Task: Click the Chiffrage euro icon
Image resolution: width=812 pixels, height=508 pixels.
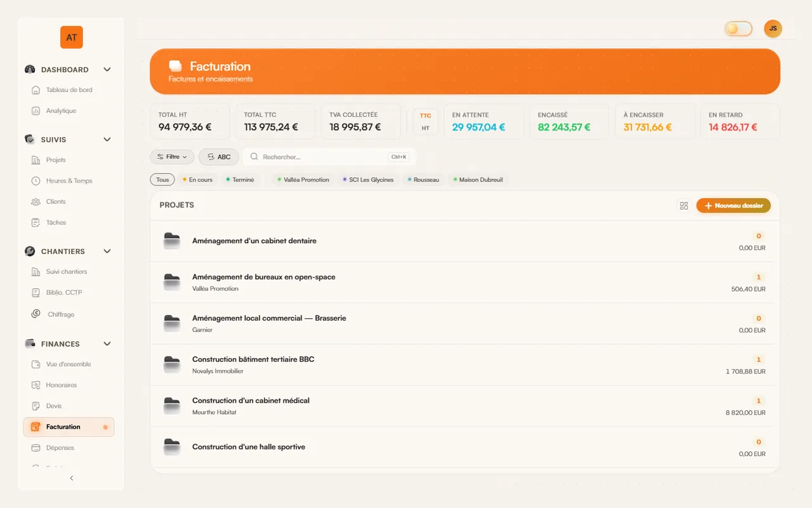Action: pyautogui.click(x=36, y=314)
